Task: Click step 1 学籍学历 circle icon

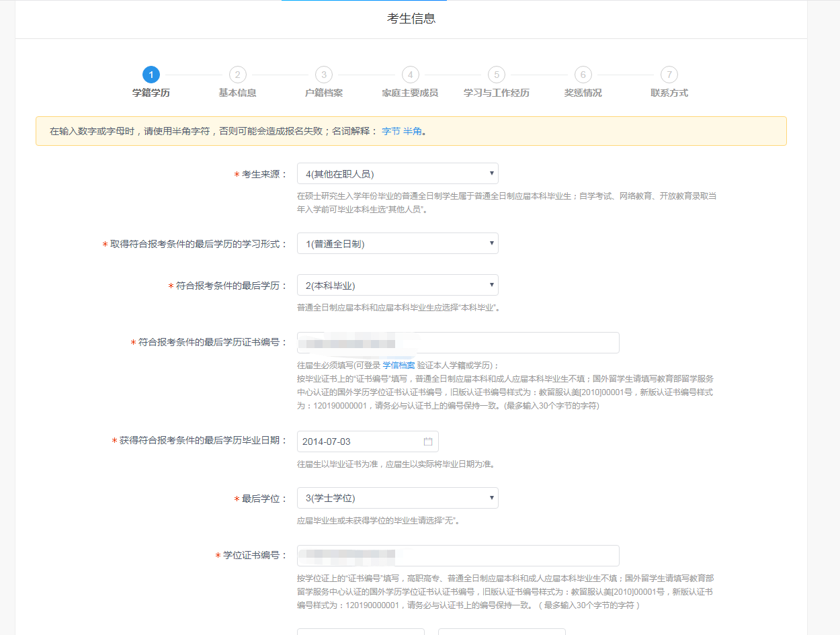Action: 151,75
